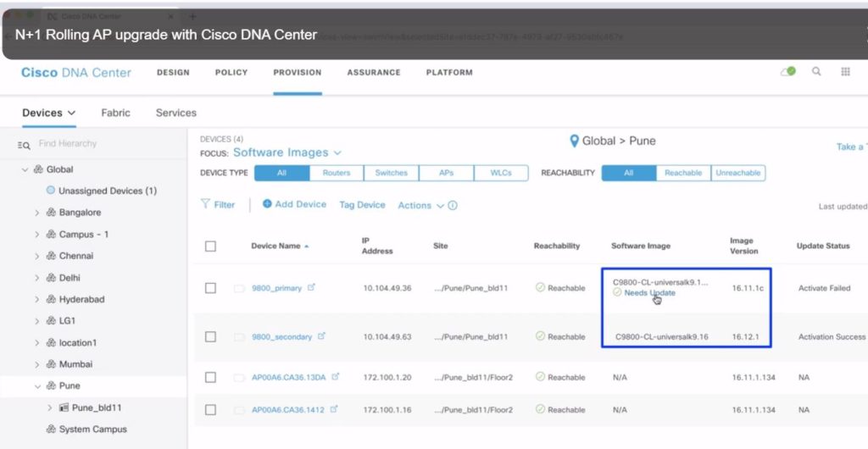
Task: Open the apps grid icon in header
Action: pos(845,72)
